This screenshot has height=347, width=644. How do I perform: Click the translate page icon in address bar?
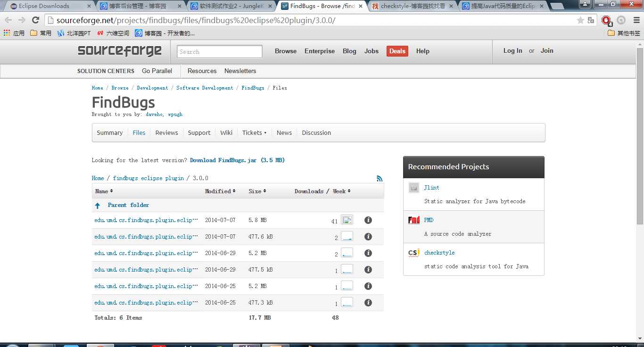(591, 20)
